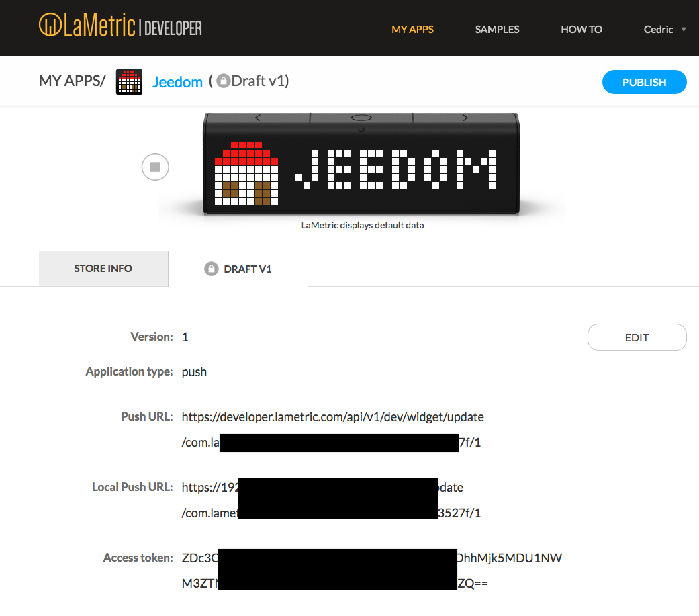The height and width of the screenshot is (616, 699).
Task: Click the pixel house icon on display
Action: [x=246, y=173]
